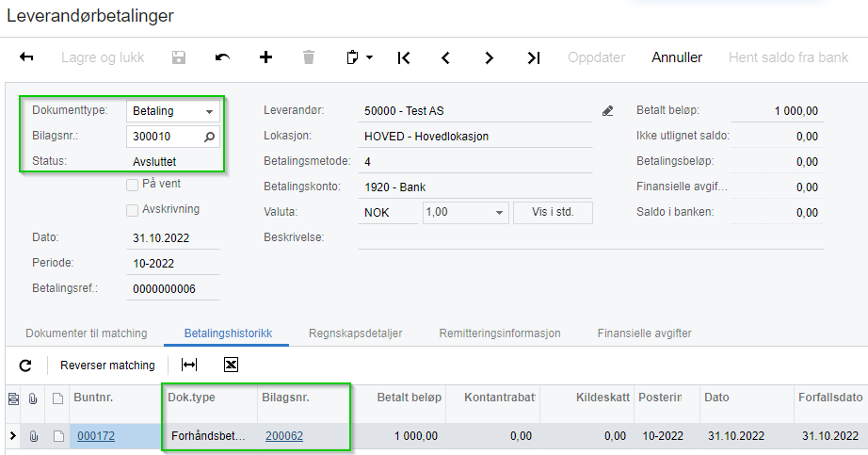Expand row arrow for 000172

coord(13,436)
